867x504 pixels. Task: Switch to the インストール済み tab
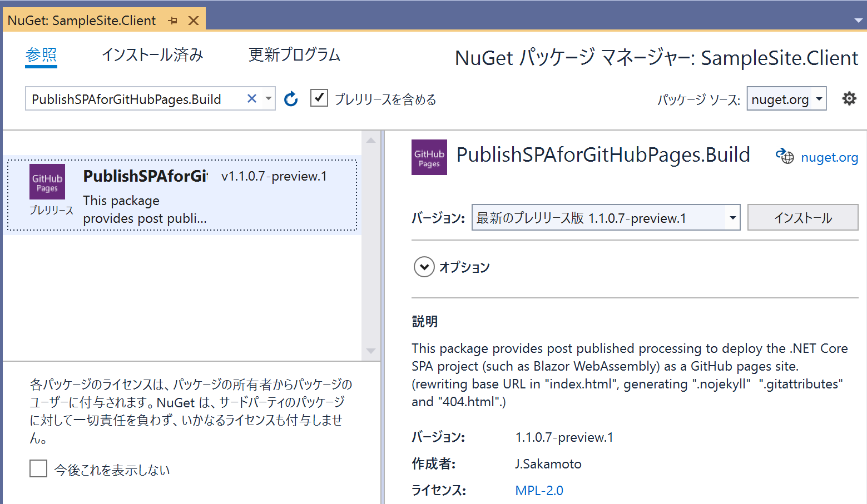coord(152,55)
